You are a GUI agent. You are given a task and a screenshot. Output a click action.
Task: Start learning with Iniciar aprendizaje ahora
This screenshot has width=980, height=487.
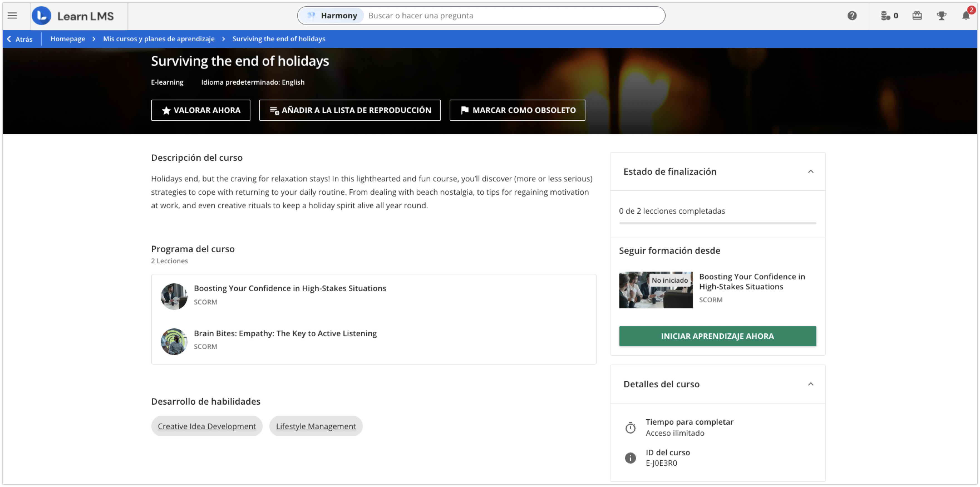pyautogui.click(x=717, y=336)
